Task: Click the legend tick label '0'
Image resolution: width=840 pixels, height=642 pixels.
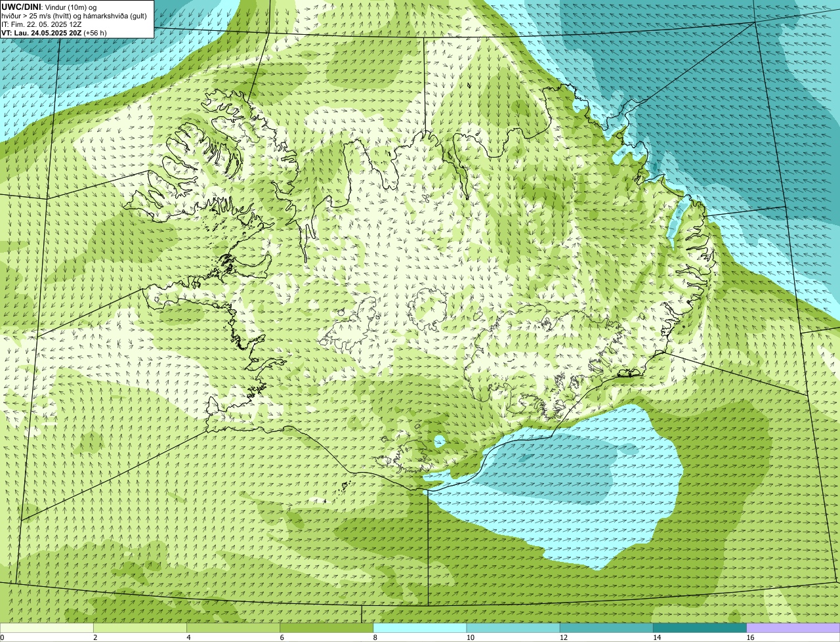Action: point(3,637)
